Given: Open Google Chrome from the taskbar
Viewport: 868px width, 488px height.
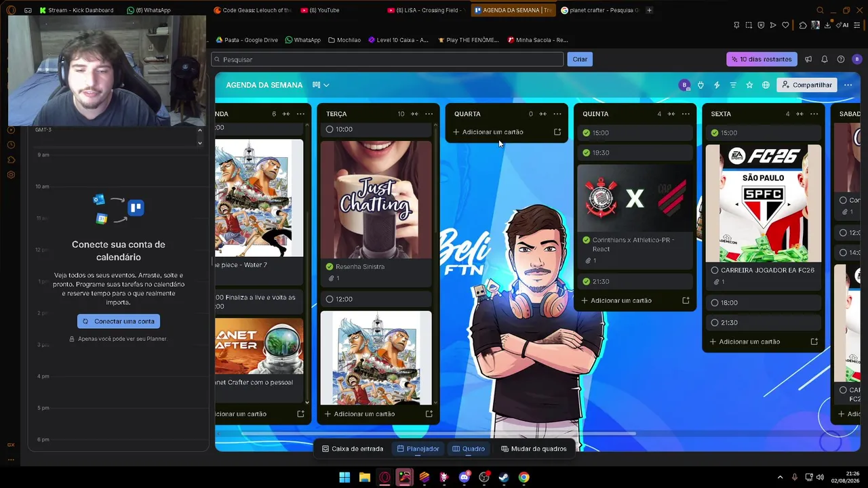Looking at the screenshot, I should [524, 477].
